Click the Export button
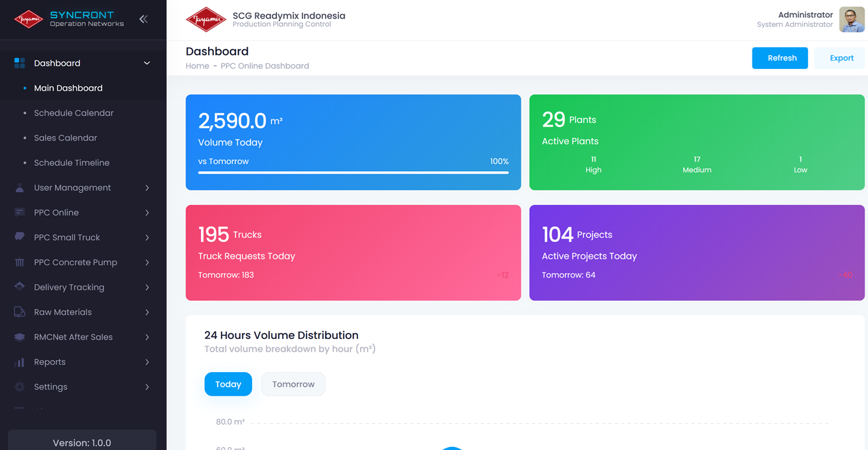 click(841, 58)
